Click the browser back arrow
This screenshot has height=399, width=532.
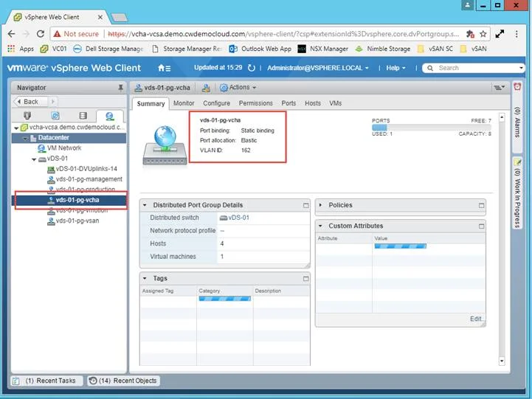(x=12, y=34)
